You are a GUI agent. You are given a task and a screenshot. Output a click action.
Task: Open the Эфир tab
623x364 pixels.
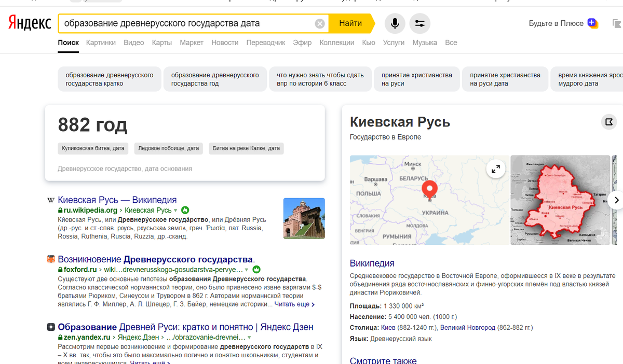(x=302, y=43)
